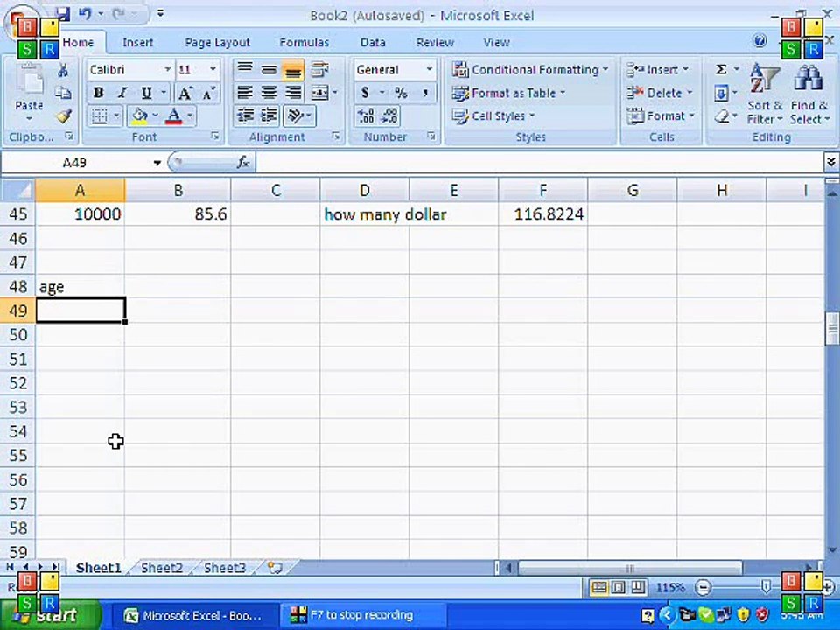
Task: Switch to Sheet2 tab
Action: [x=161, y=568]
